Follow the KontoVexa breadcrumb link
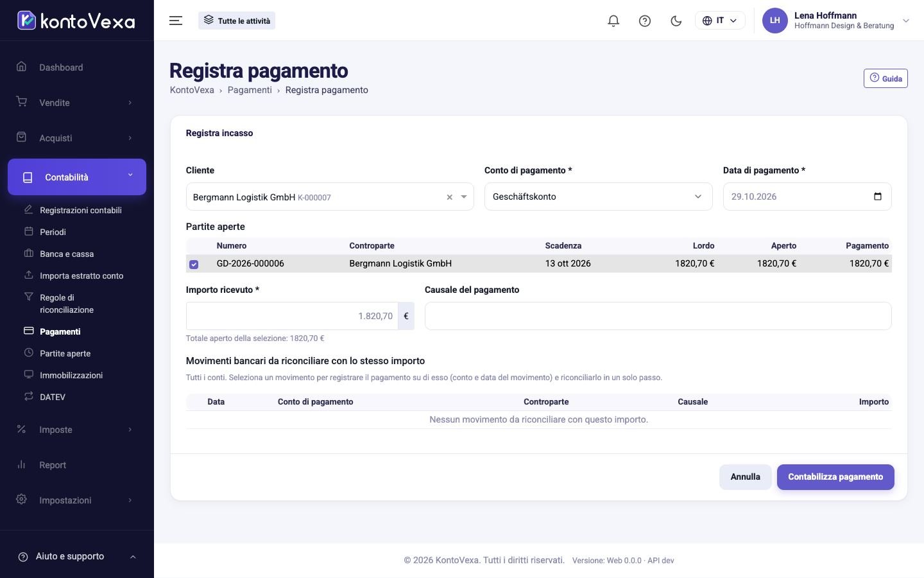The width and height of the screenshot is (924, 578). (x=192, y=90)
